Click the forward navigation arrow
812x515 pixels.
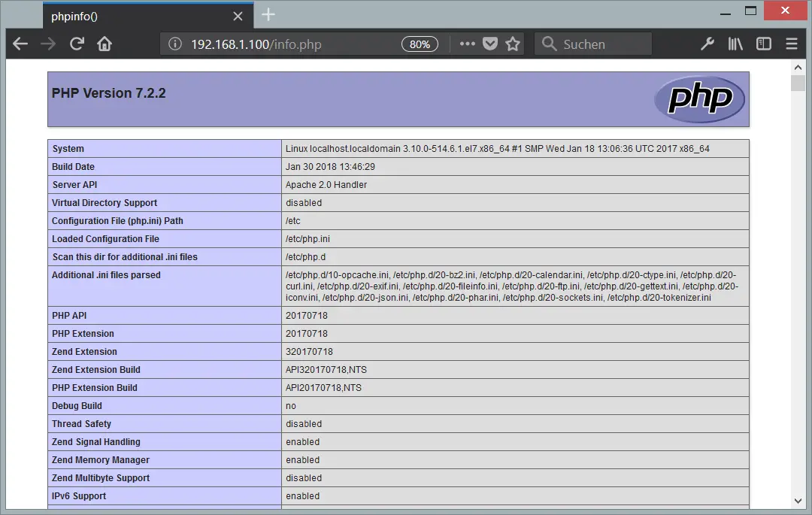pyautogui.click(x=48, y=44)
